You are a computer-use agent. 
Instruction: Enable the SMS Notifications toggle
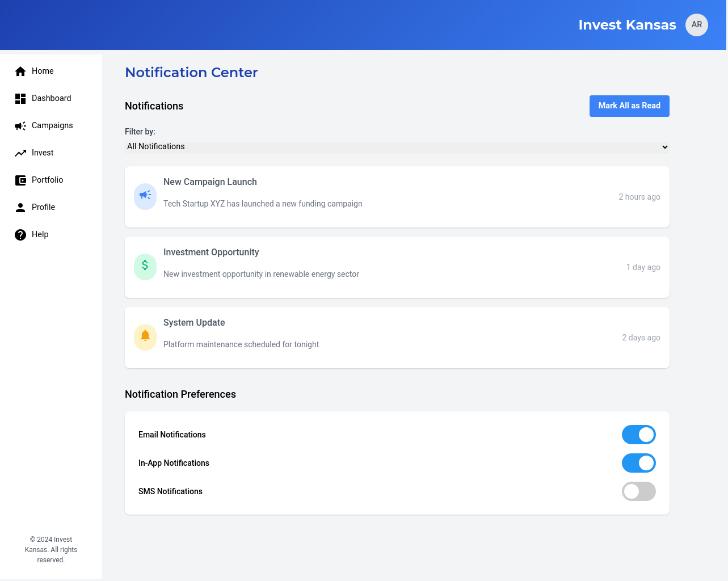(x=638, y=491)
